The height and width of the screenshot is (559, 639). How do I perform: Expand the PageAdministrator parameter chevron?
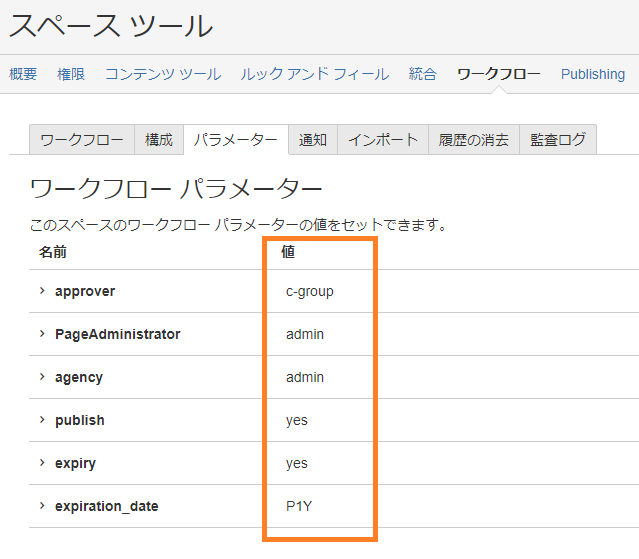(42, 334)
